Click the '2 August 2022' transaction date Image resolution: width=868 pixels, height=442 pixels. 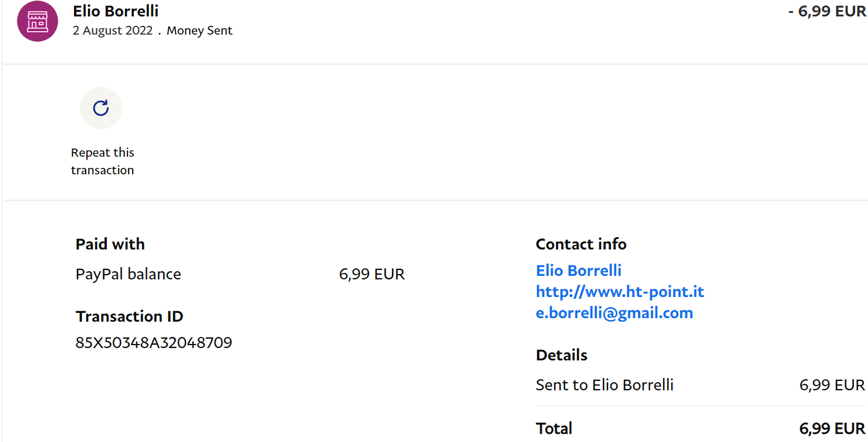pyautogui.click(x=112, y=31)
